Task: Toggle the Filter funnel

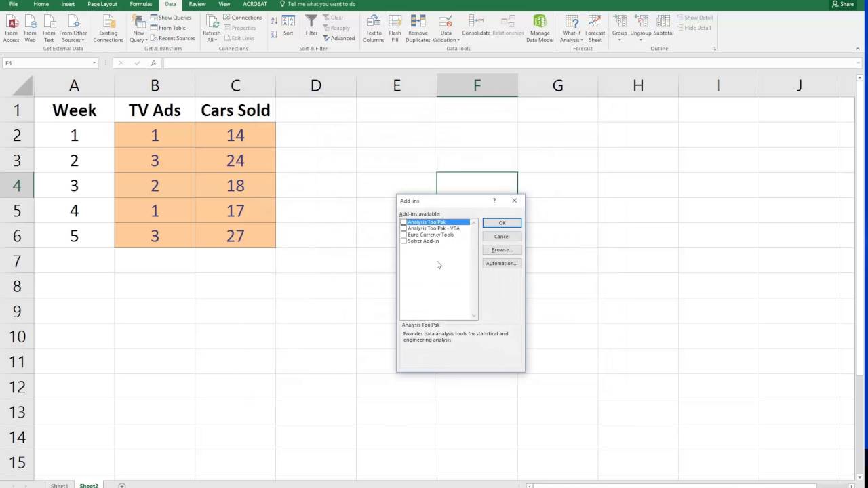Action: (311, 26)
